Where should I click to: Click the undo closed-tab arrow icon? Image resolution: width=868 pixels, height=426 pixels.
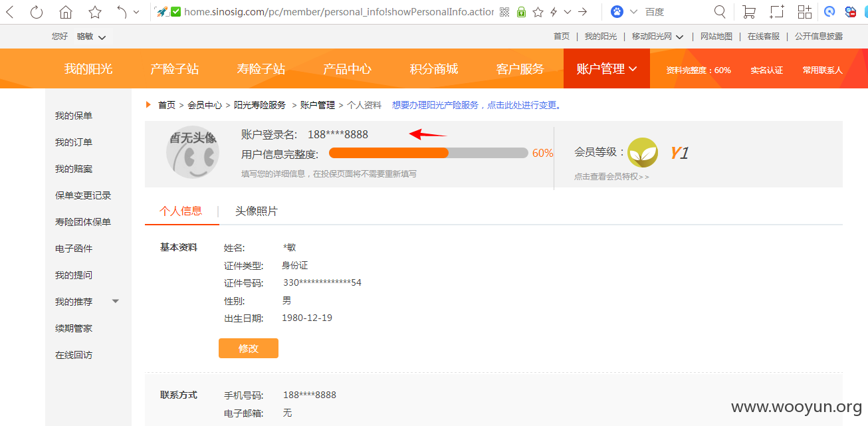coord(122,12)
